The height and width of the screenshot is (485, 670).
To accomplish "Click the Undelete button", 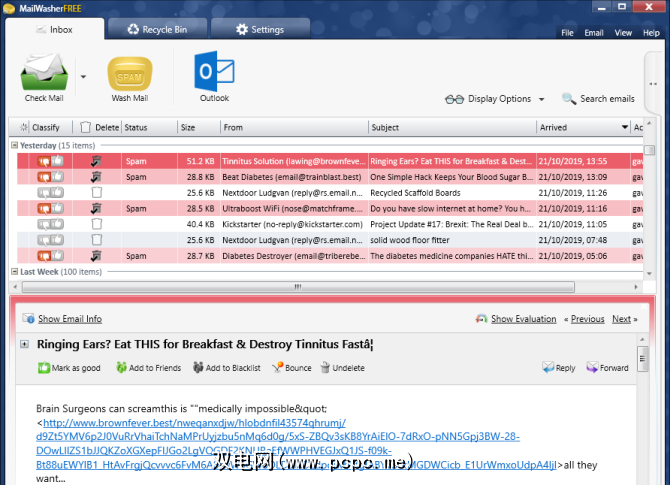I will coord(342,368).
